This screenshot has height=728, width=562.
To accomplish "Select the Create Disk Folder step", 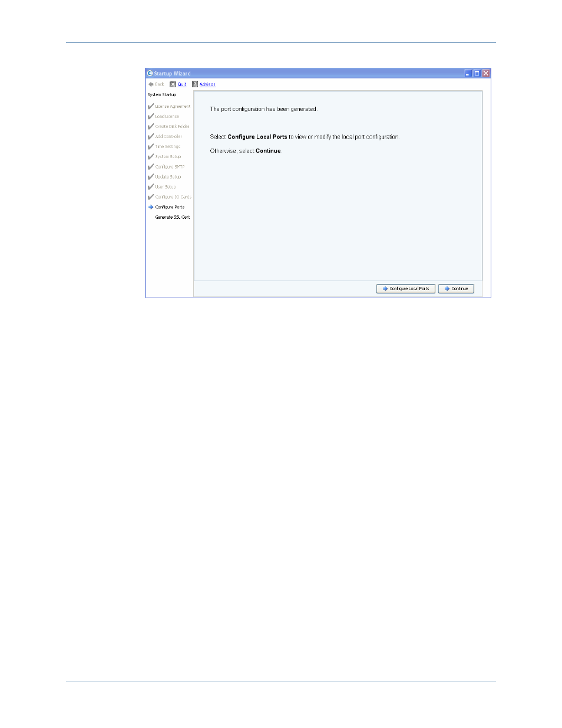I will pyautogui.click(x=172, y=127).
